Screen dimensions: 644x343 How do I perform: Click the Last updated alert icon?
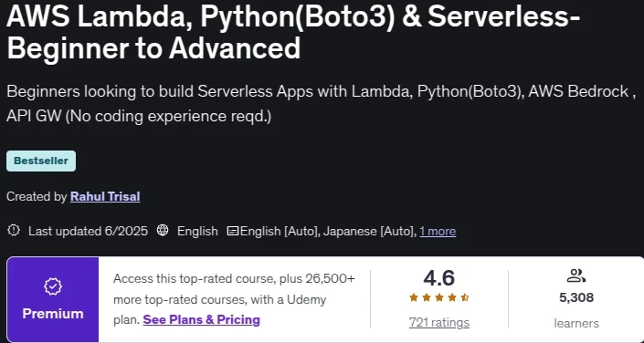click(14, 231)
